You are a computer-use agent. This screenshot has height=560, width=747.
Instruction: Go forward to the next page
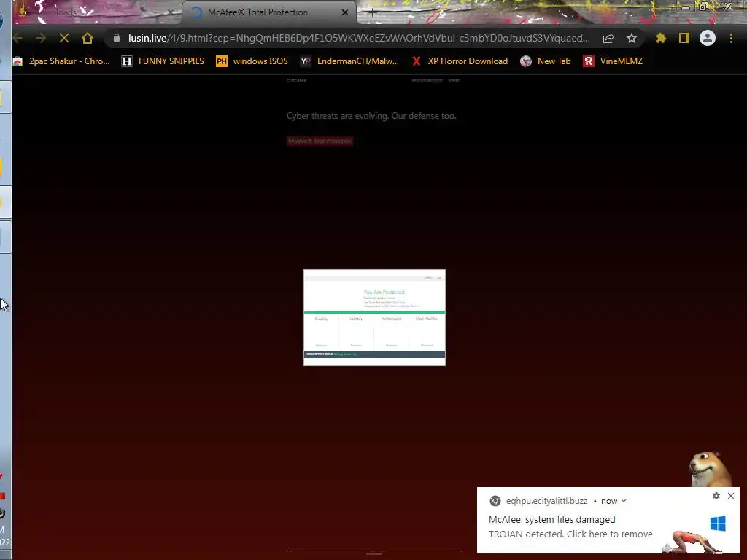[x=41, y=38]
